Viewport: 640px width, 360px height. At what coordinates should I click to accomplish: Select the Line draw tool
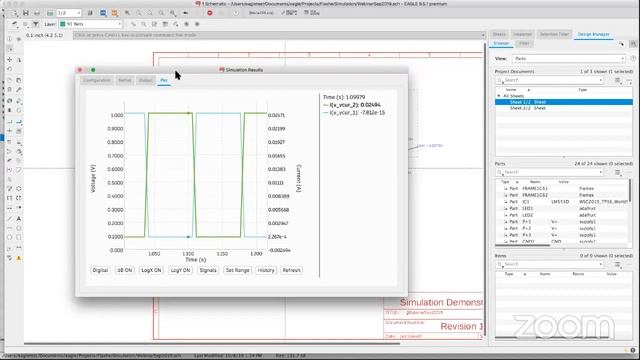pyautogui.click(x=9, y=219)
